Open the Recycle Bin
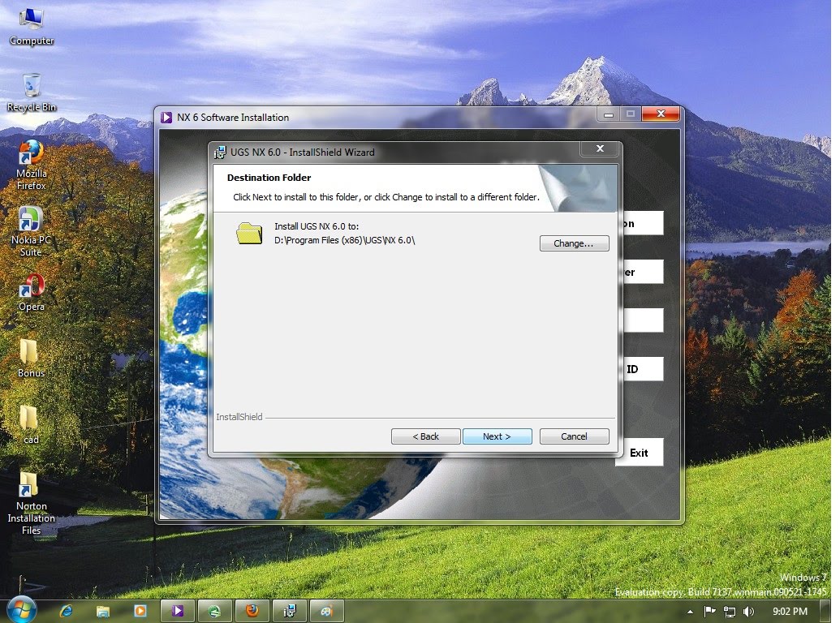 coord(31,85)
